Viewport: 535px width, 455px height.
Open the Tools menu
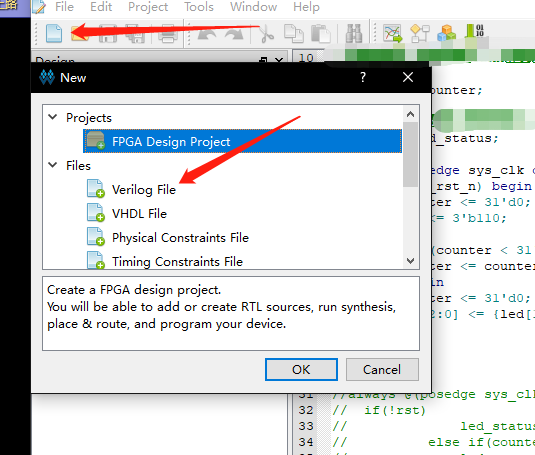[x=199, y=7]
